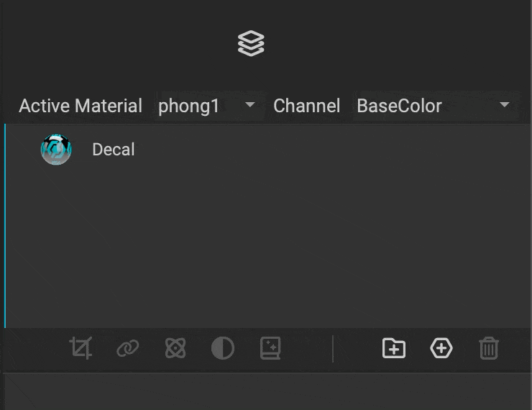532x410 pixels.
Task: Click the arrow beside phong1
Action: [250, 105]
